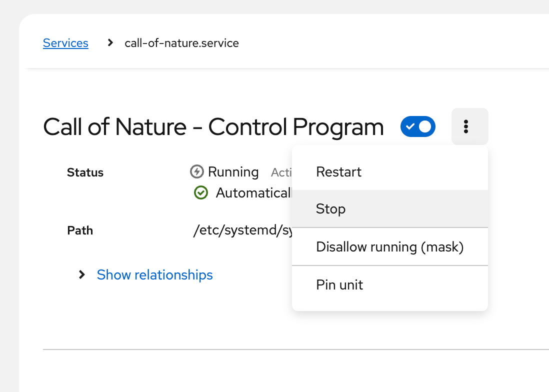549x392 pixels.
Task: Click the breadcrumb arrow after Services
Action: 110,43
